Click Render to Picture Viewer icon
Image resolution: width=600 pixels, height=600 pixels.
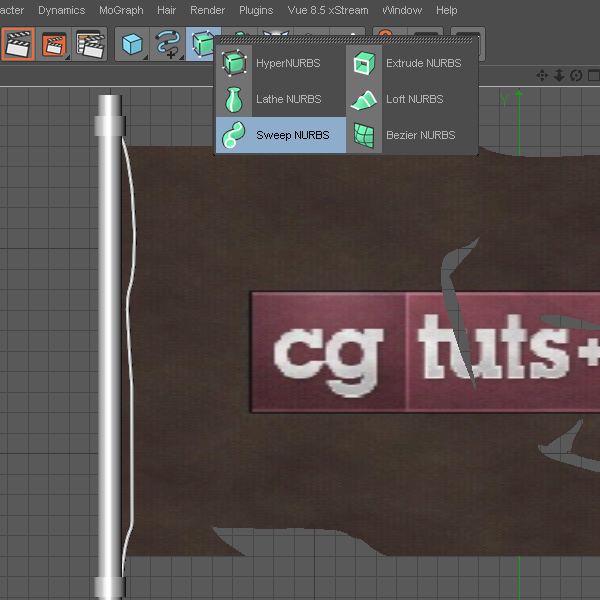(54, 44)
